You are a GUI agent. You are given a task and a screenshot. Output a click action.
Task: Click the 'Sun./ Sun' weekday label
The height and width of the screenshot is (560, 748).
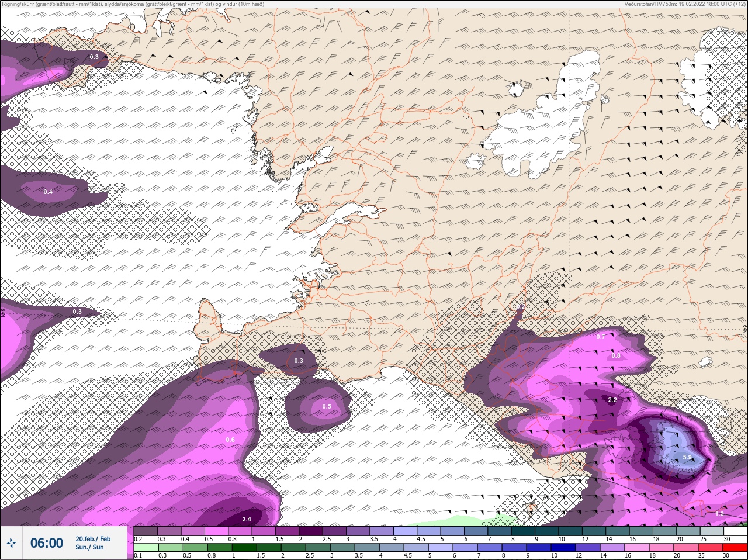(89, 547)
